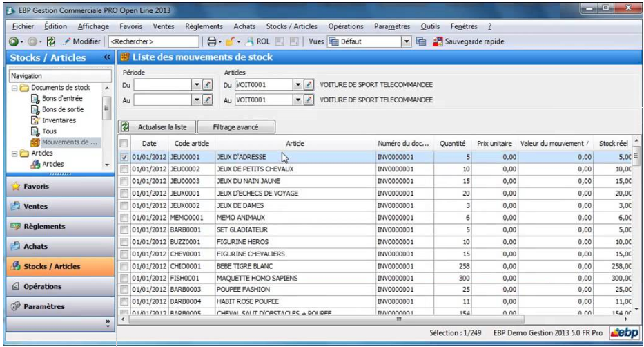Open the Fichier menu
644x347 pixels.
(23, 26)
